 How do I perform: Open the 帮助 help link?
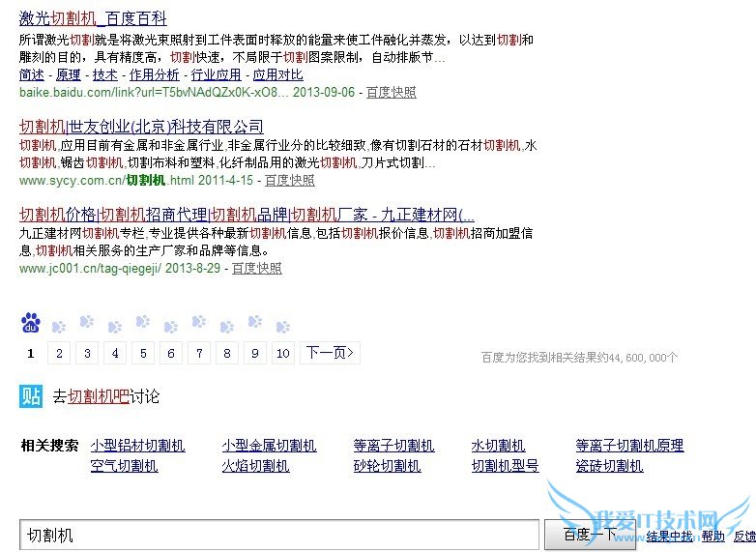click(713, 537)
